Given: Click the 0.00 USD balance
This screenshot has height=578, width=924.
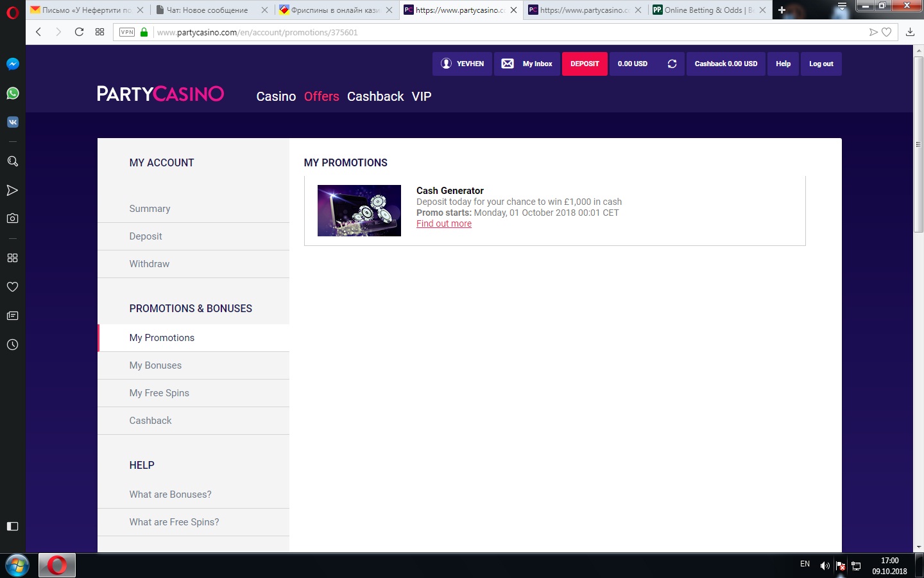Looking at the screenshot, I should click(x=633, y=64).
